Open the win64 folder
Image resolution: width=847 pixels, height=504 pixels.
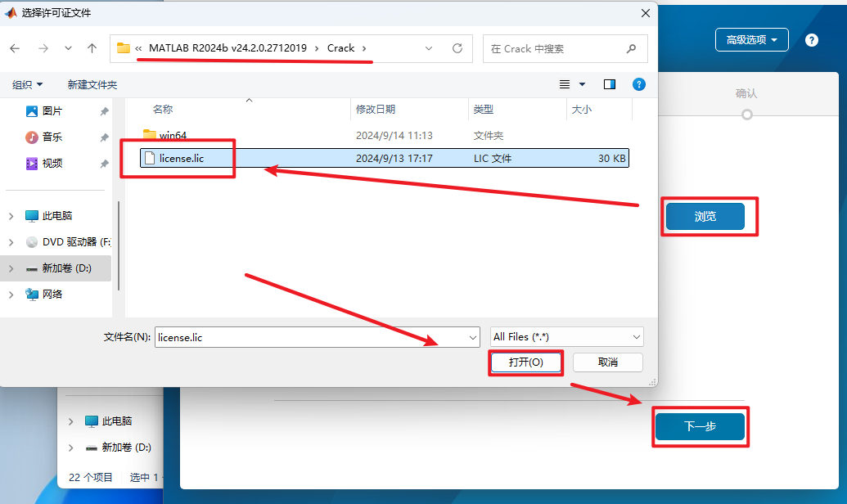[172, 135]
